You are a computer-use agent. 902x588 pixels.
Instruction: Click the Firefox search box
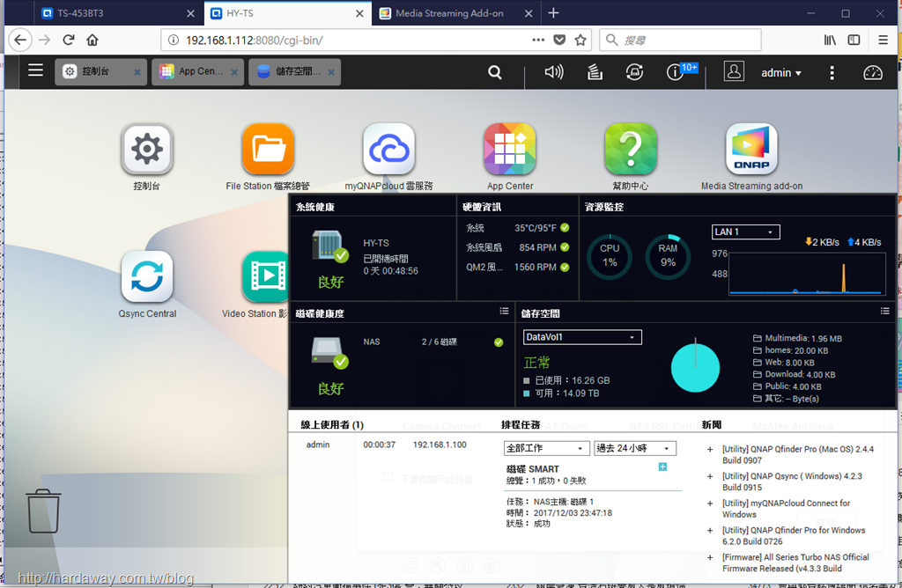680,40
